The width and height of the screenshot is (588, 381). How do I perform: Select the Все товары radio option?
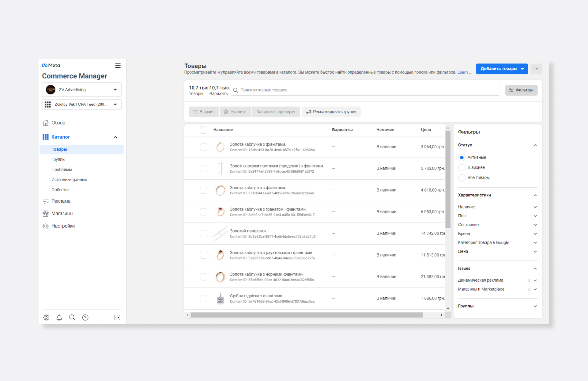tap(462, 178)
